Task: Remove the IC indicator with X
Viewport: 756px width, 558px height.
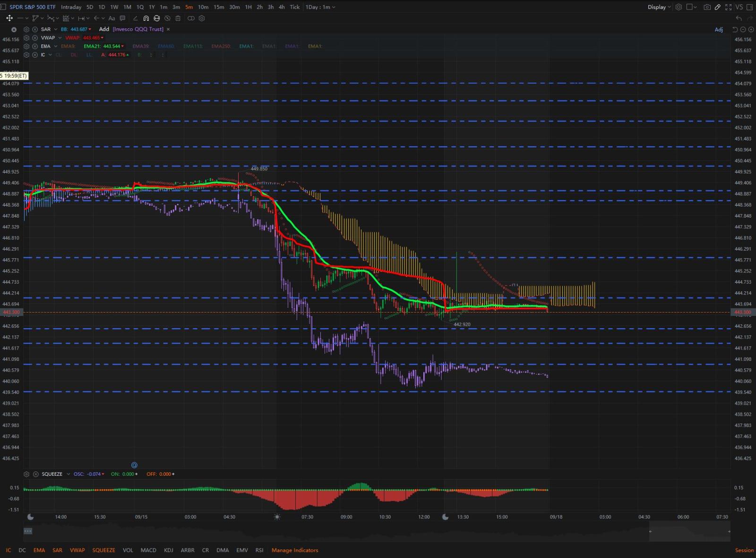Action: pyautogui.click(x=35, y=55)
